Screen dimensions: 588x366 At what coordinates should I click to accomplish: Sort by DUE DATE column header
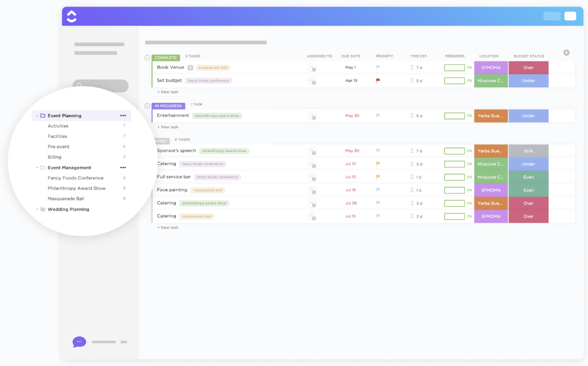tap(351, 56)
